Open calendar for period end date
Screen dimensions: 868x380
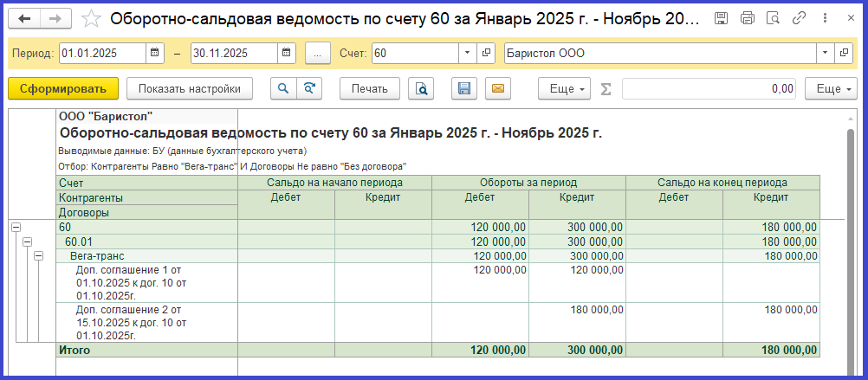tap(287, 54)
